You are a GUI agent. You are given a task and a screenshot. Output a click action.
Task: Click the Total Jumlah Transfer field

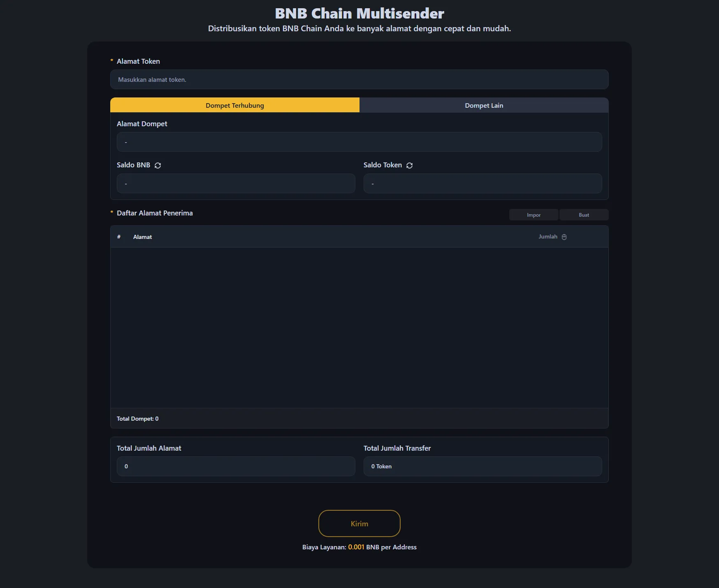(482, 466)
